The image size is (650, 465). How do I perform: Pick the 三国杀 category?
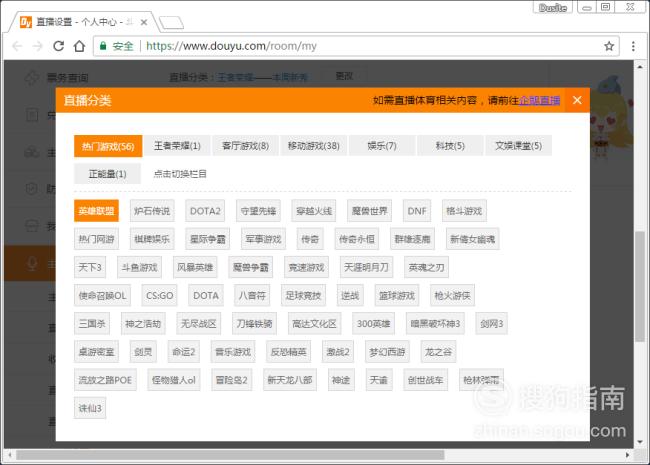click(x=92, y=323)
